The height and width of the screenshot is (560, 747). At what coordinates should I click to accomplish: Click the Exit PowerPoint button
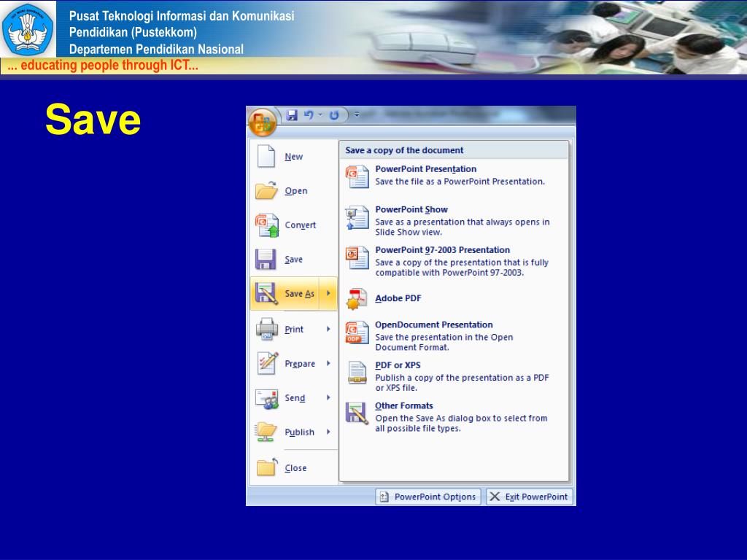tap(530, 497)
